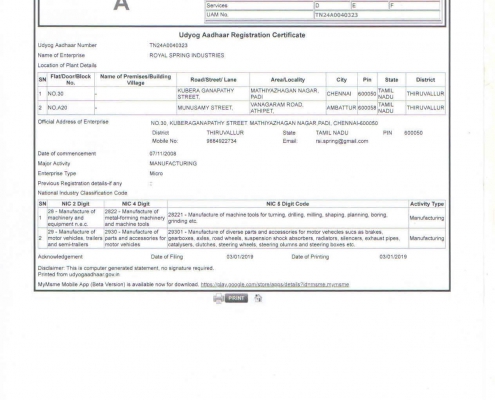
Task: Click the 'National Industry Classification Code' label
Action: tap(82, 193)
